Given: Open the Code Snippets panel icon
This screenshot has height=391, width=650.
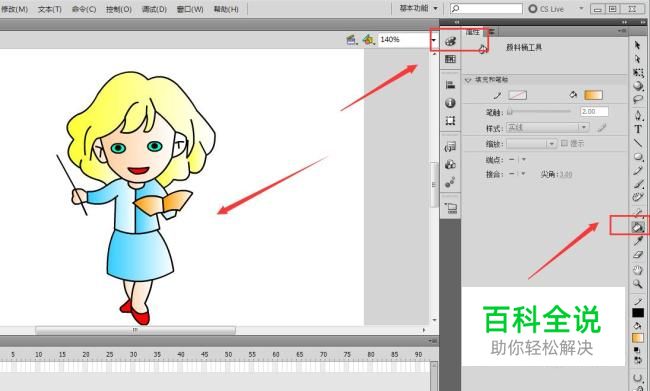Looking at the screenshot, I should coord(451,147).
